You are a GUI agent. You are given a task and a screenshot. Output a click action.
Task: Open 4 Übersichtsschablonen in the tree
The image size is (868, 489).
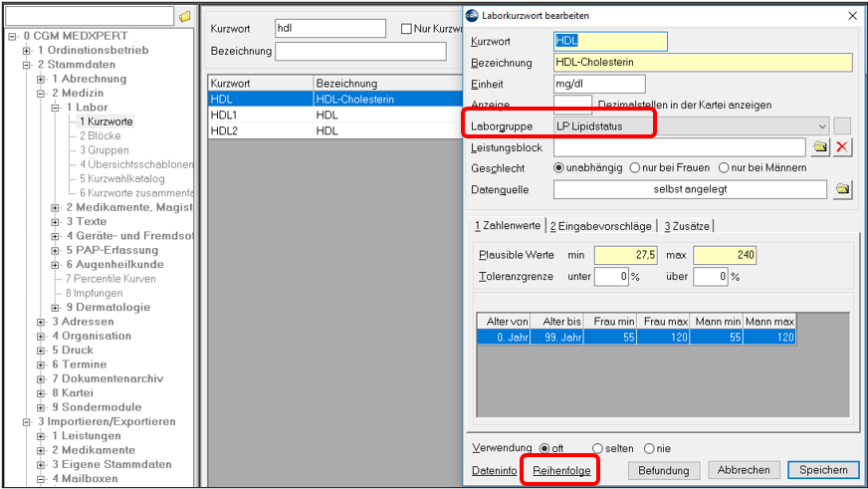click(x=136, y=164)
